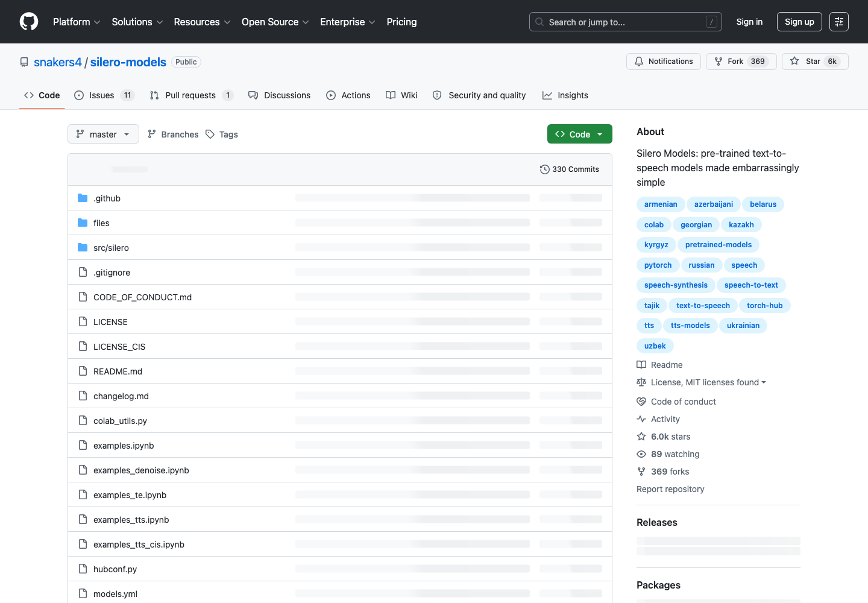Expand the Solutions menu
This screenshot has width=868, height=603.
coord(137,22)
